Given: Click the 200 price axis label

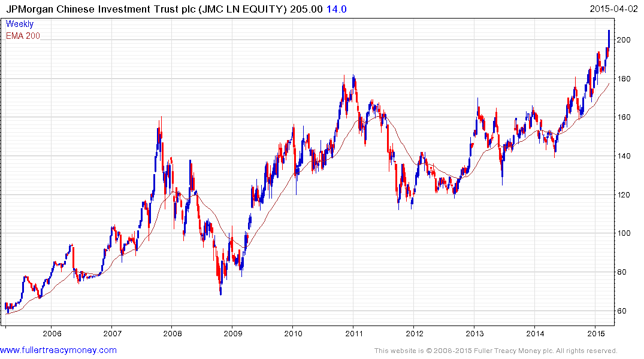Looking at the screenshot, I should 624,40.
